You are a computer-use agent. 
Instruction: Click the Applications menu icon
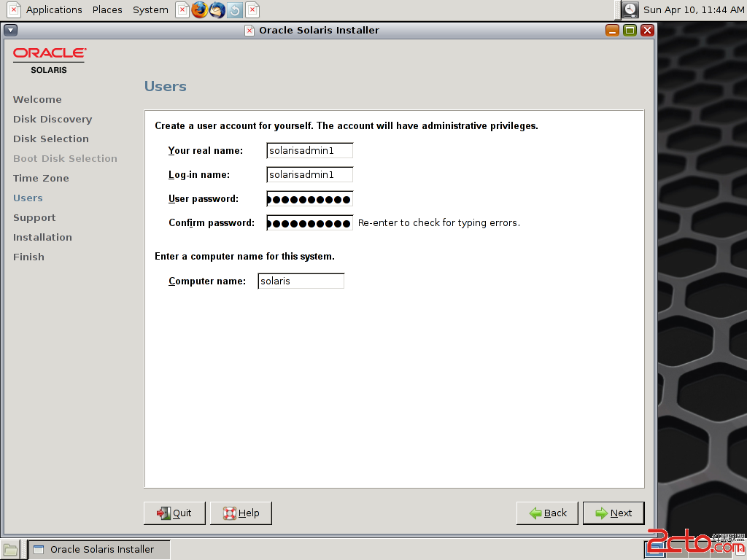(x=14, y=9)
